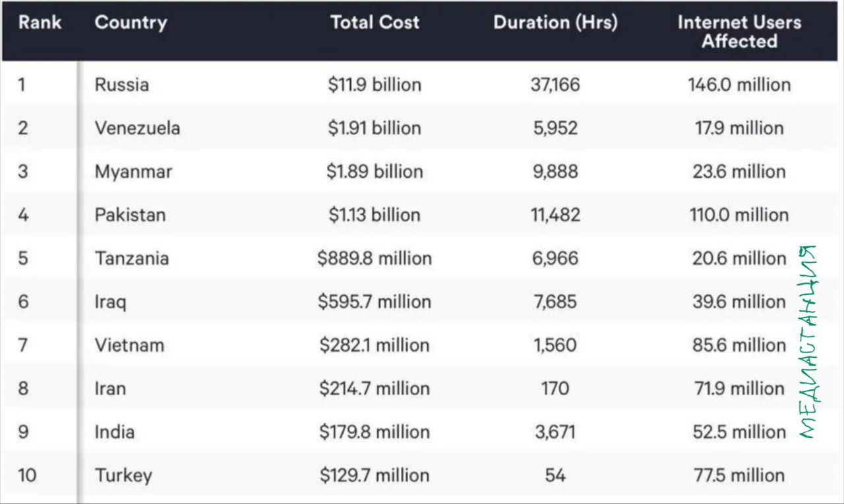Click the Rank column header
844x504 pixels.
40,22
